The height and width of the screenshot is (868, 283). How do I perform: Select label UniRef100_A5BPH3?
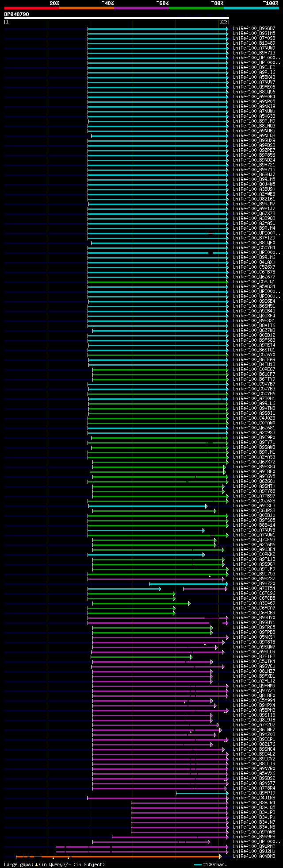coord(254,710)
